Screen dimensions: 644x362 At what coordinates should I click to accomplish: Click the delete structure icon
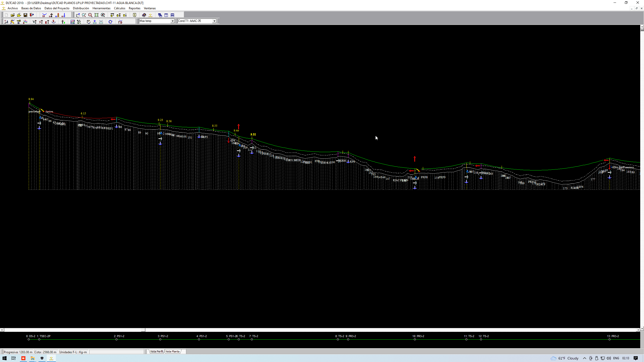pyautogui.click(x=41, y=22)
